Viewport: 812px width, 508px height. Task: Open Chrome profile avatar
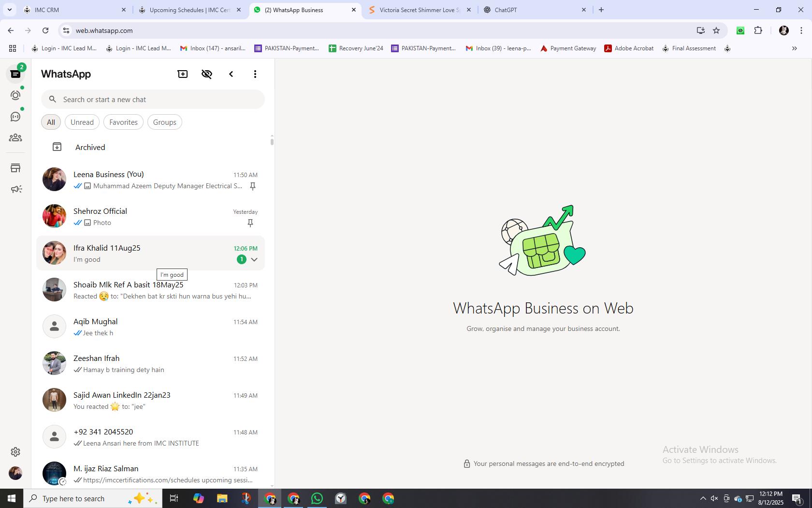pyautogui.click(x=784, y=30)
